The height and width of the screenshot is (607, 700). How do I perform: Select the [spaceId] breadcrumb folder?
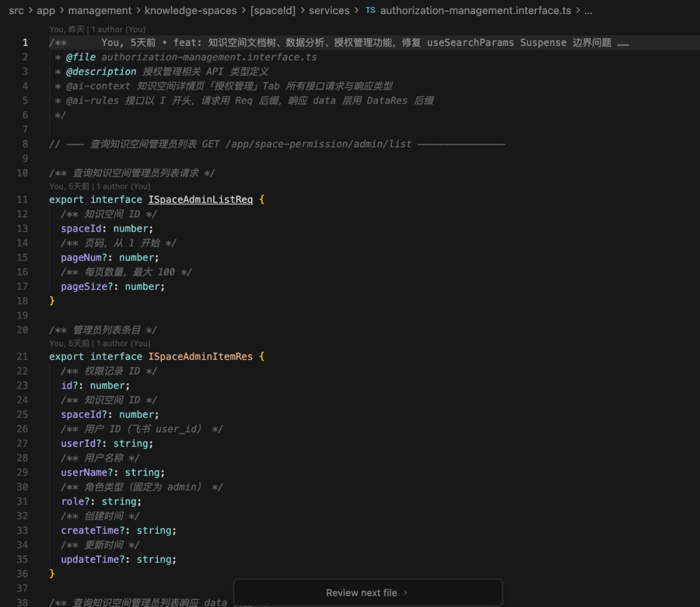[272, 10]
